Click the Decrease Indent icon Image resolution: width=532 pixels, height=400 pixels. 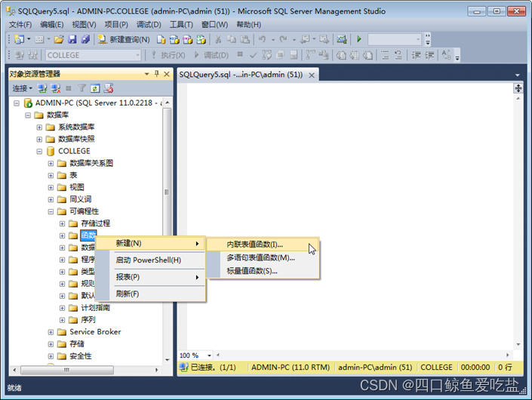[x=416, y=55]
